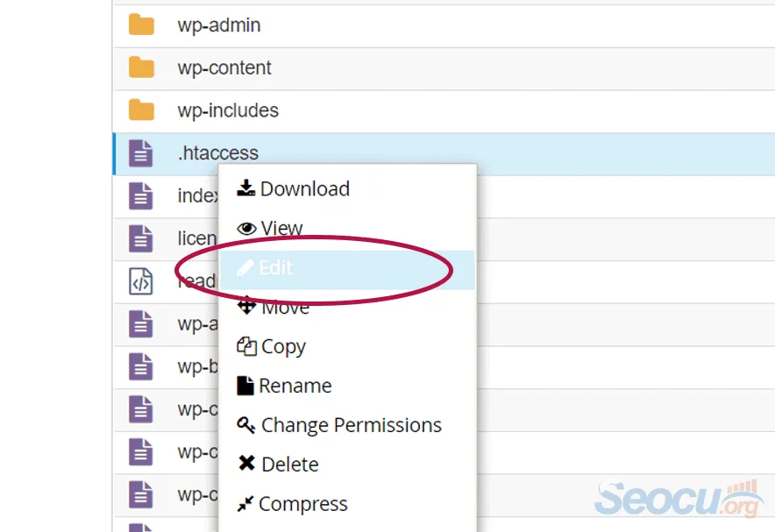Click the wp-includes folder icon

143,110
